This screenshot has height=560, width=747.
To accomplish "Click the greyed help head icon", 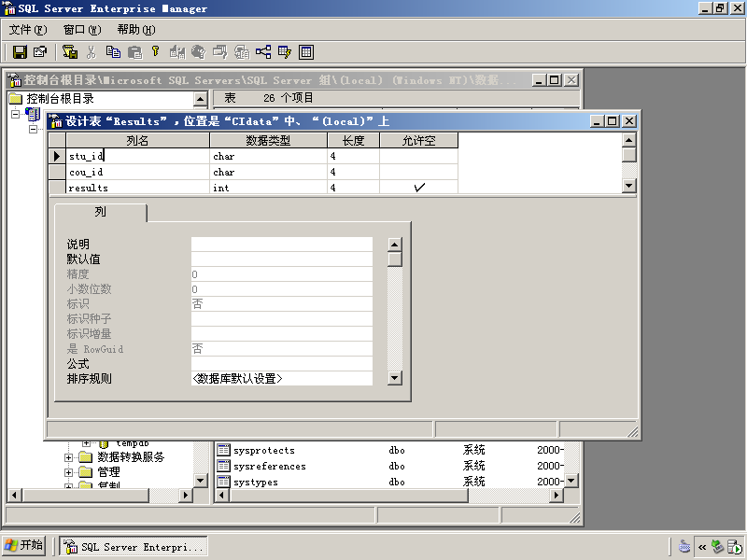I will click(198, 52).
